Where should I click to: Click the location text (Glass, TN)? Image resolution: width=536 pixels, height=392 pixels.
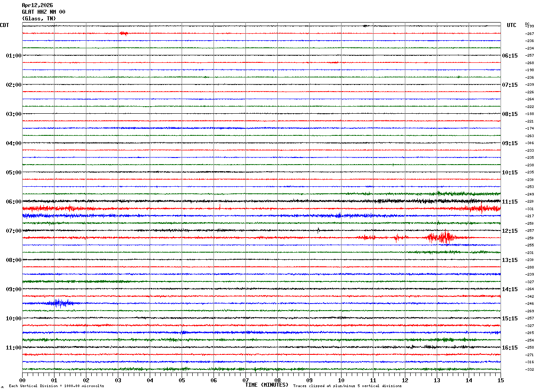pos(39,19)
